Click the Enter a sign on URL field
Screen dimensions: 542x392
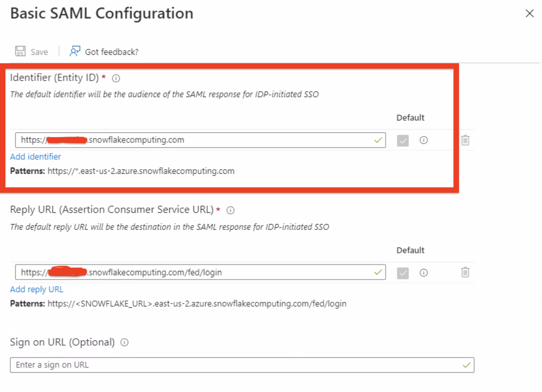tap(242, 365)
